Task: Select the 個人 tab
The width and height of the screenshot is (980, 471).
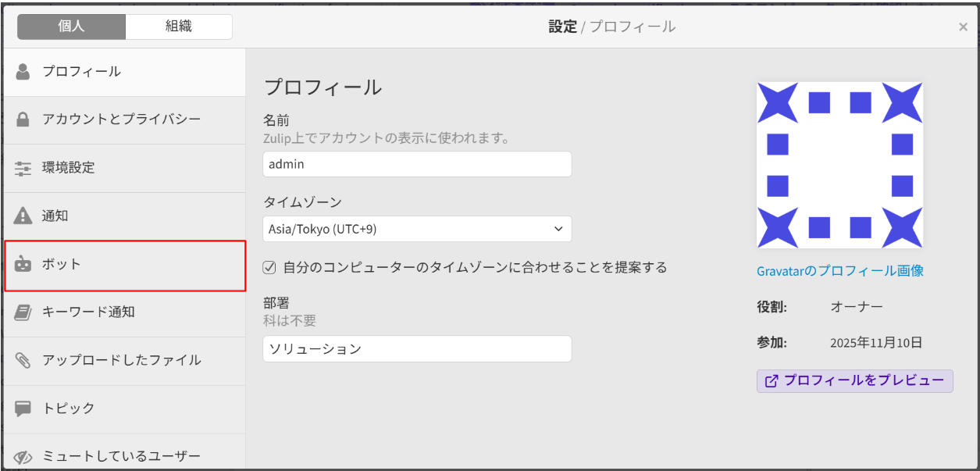Action: (71, 27)
